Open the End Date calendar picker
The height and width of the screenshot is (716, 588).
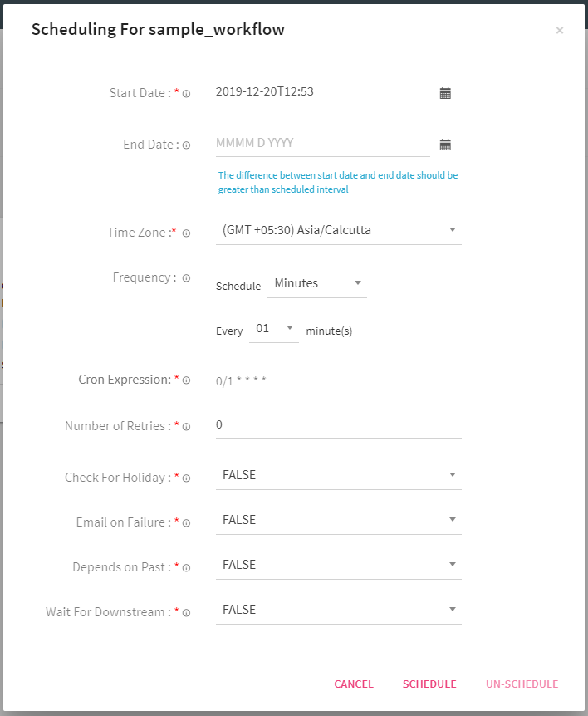[445, 145]
